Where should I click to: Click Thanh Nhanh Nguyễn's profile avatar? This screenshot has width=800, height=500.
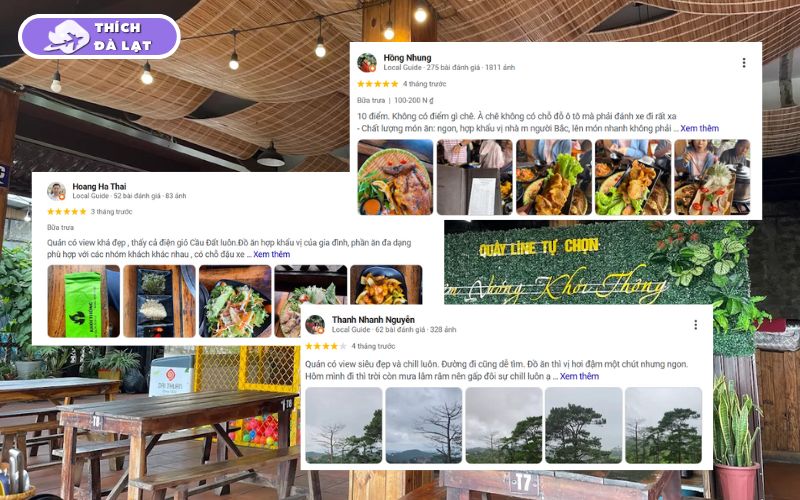(315, 324)
